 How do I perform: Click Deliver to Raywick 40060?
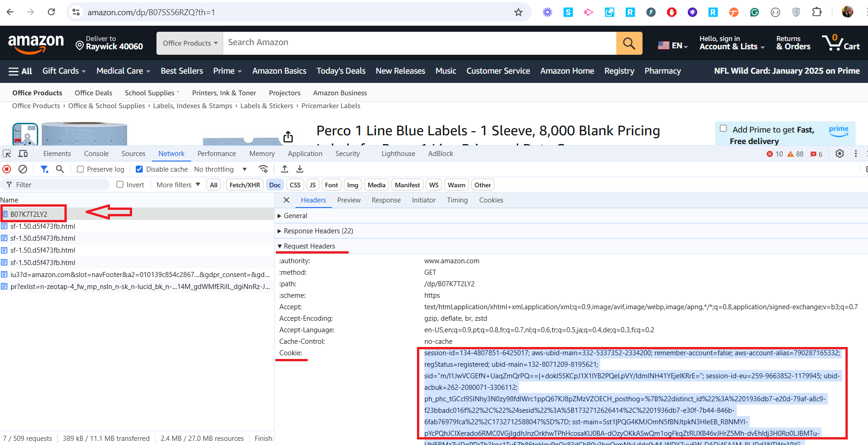pyautogui.click(x=110, y=43)
